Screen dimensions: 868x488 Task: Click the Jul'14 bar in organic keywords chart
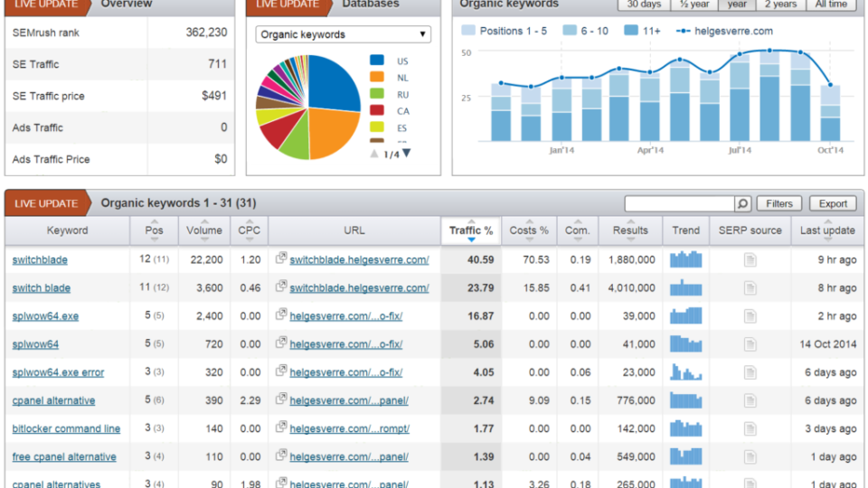click(x=741, y=98)
